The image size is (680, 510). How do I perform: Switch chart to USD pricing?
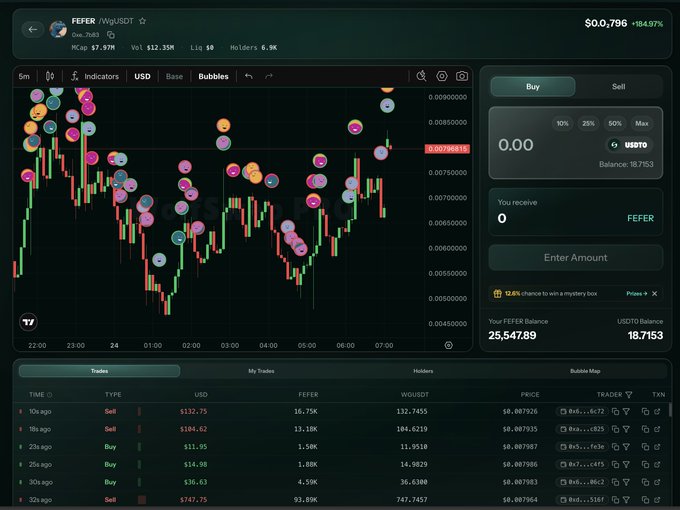[142, 76]
